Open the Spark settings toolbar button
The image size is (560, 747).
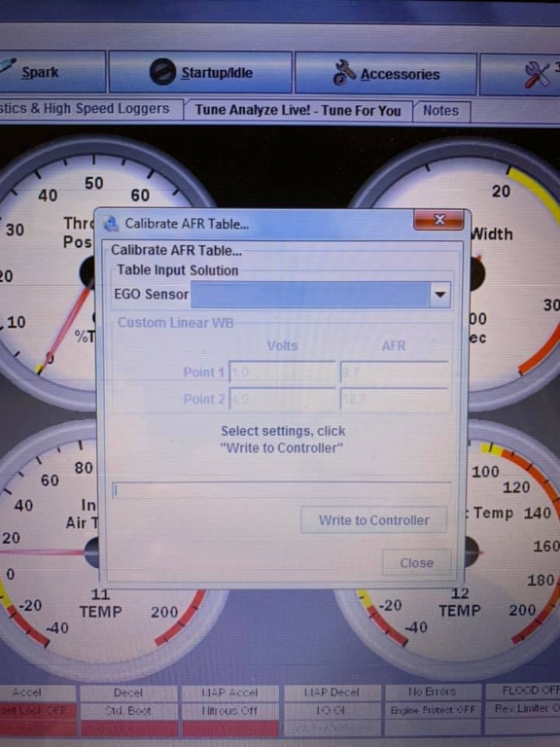(x=52, y=71)
